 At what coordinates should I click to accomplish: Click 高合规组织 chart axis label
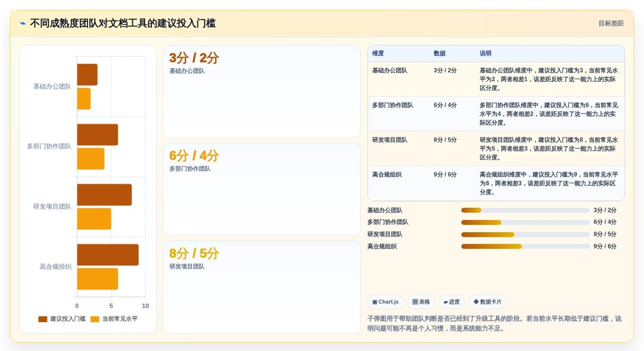pyautogui.click(x=55, y=266)
